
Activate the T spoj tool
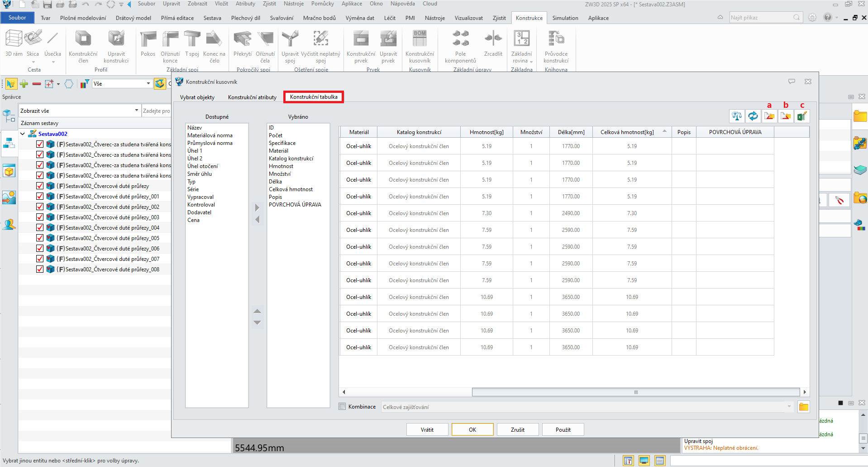point(192,43)
